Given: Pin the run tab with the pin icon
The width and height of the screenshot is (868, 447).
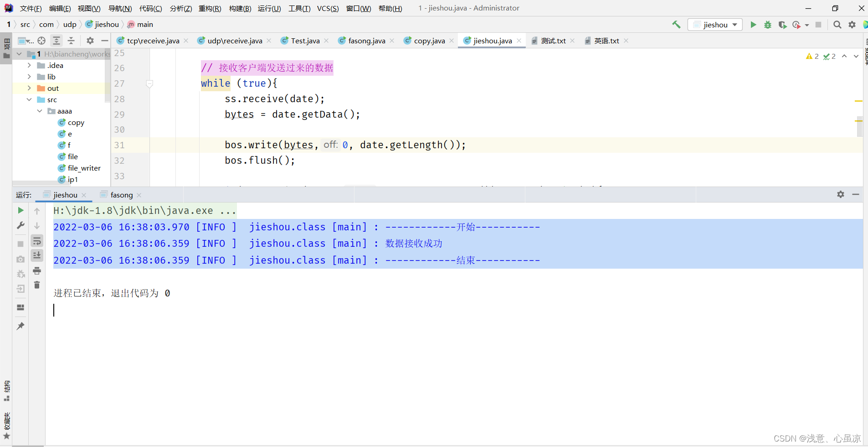Looking at the screenshot, I should tap(21, 326).
